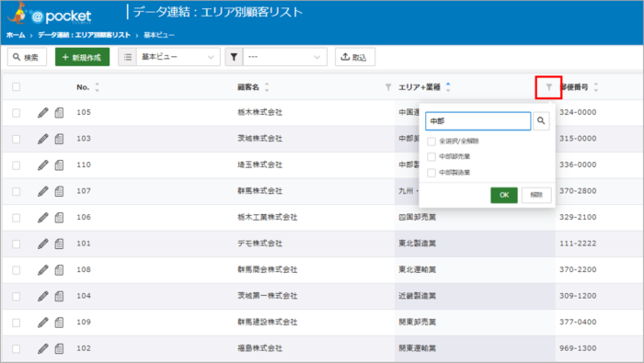This screenshot has width=644, height=363.
Task: Sort by the No. column arrows
Action: (98, 87)
